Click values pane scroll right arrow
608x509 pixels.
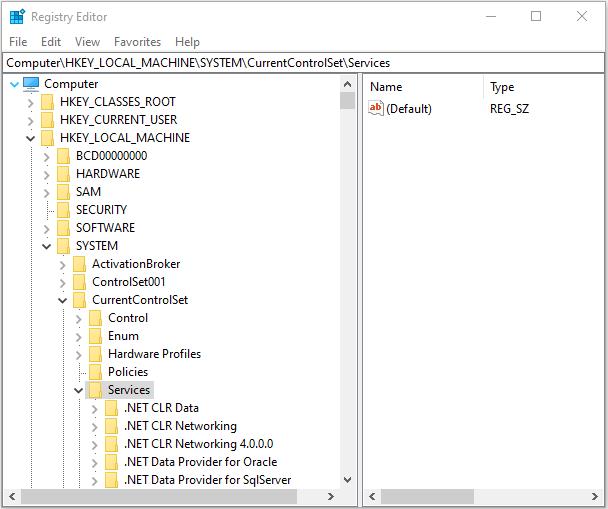point(595,496)
